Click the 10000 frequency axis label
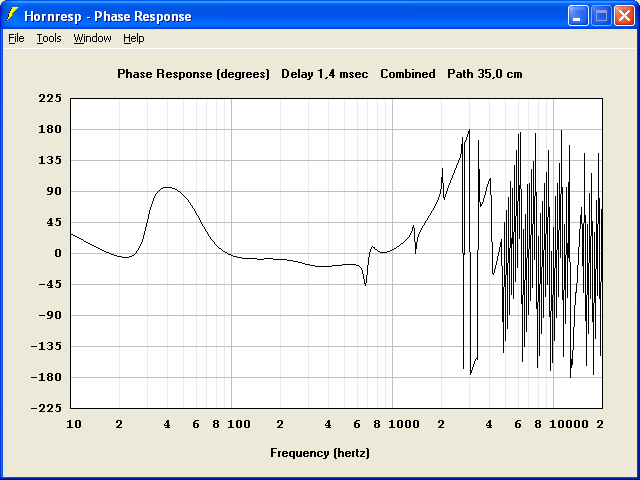The height and width of the screenshot is (480, 640). tap(569, 424)
